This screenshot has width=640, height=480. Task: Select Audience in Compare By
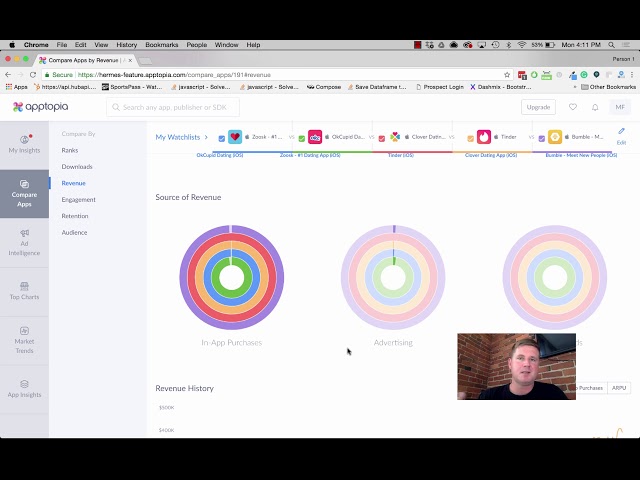pos(74,232)
